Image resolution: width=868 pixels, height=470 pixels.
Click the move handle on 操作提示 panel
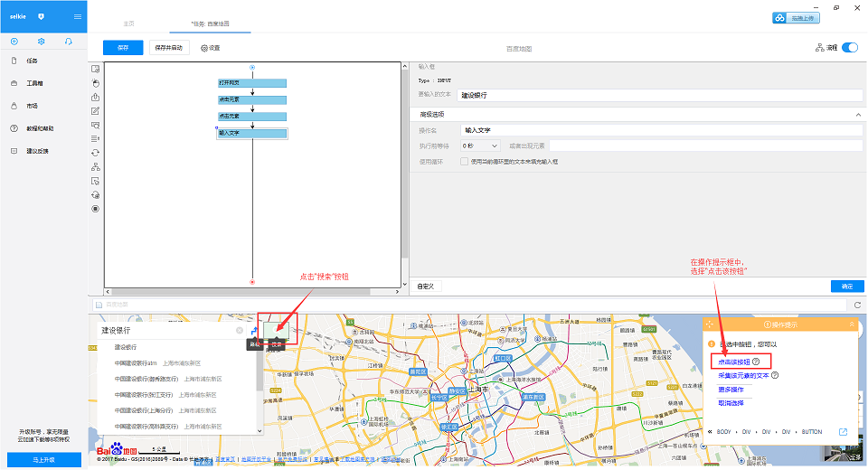(710, 324)
